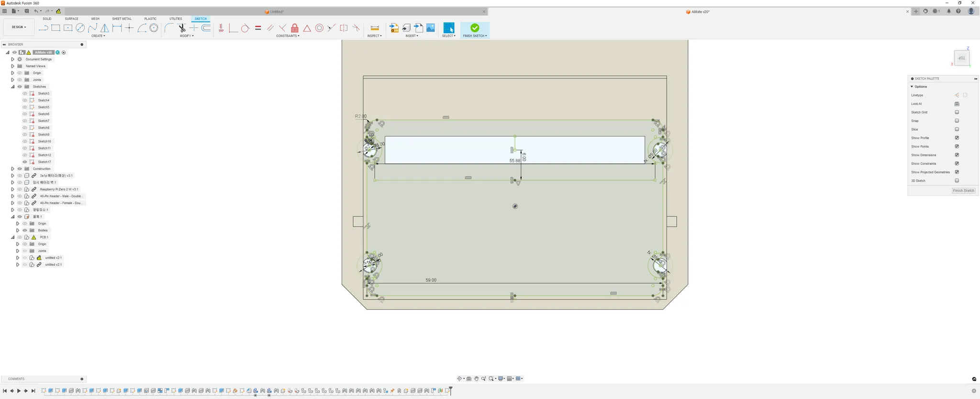This screenshot has width=980, height=399.
Task: Apply the Equal constraint icon
Action: click(x=258, y=28)
